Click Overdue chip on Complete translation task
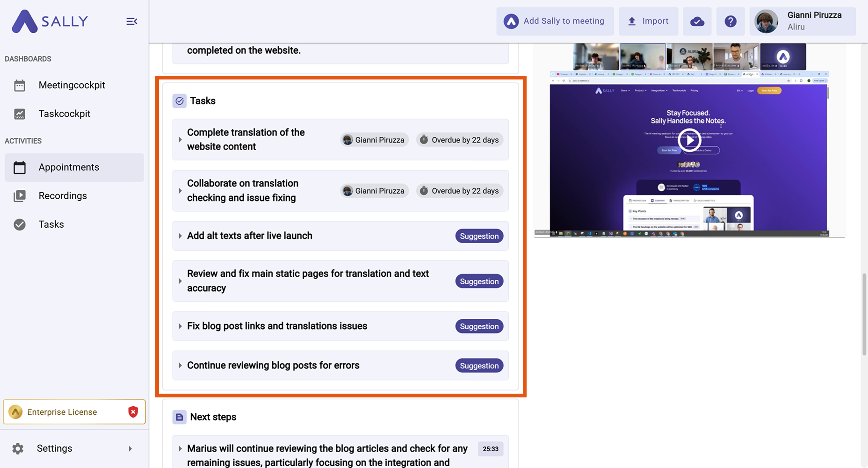The width and height of the screenshot is (868, 468). [460, 140]
